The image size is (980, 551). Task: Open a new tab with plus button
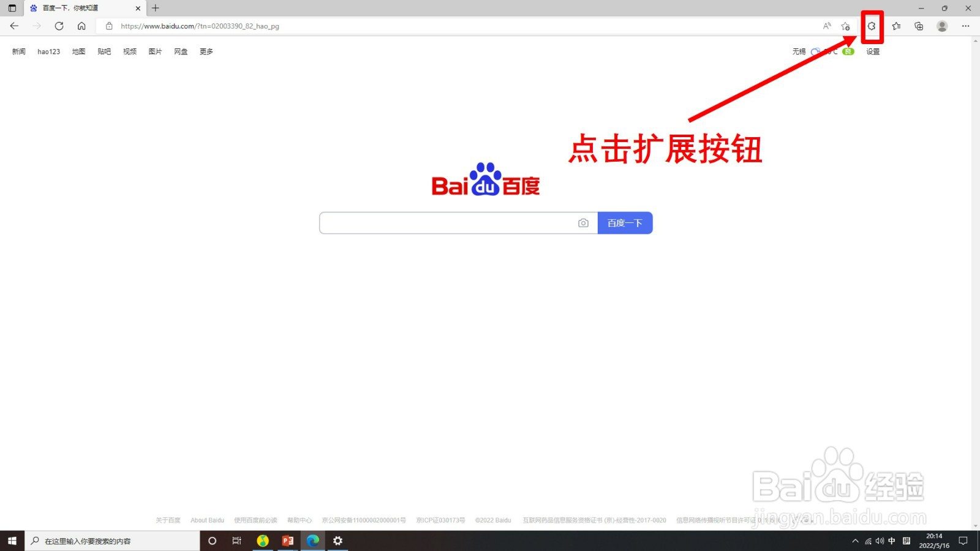coord(156,8)
